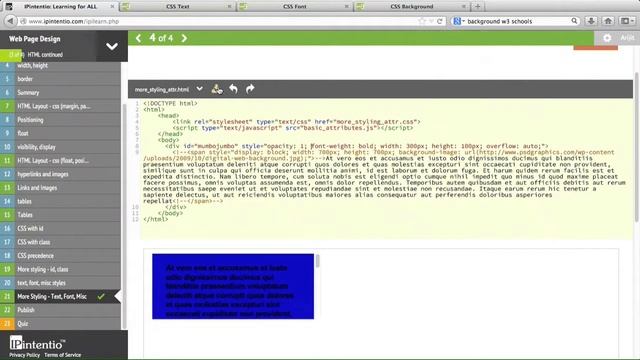Image resolution: width=640 pixels, height=360 pixels.
Task: Click the search magnifier icon in the search box
Action: pyautogui.click(x=574, y=21)
